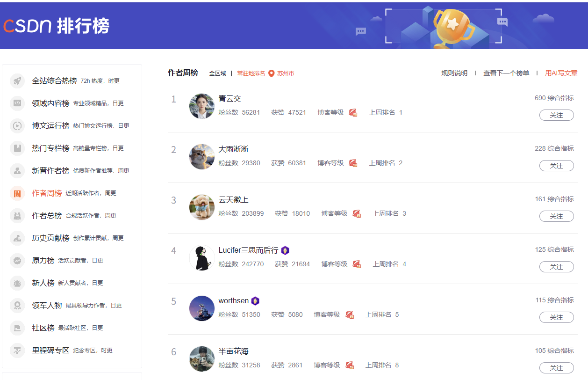The height and width of the screenshot is (380, 588).
Task: Click 青云交's blog level badge
Action: point(353,112)
